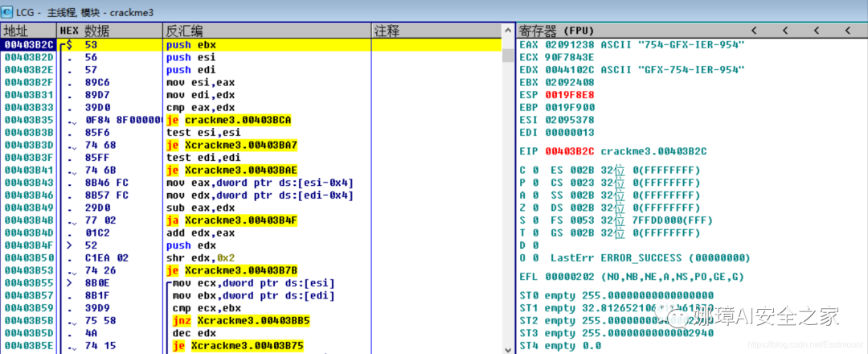Select address 00403B5E
868x354 pixels.
click(28, 346)
